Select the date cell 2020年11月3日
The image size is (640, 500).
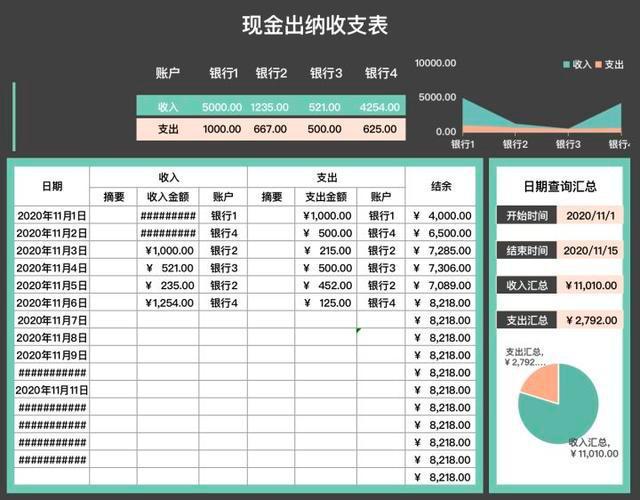click(52, 250)
